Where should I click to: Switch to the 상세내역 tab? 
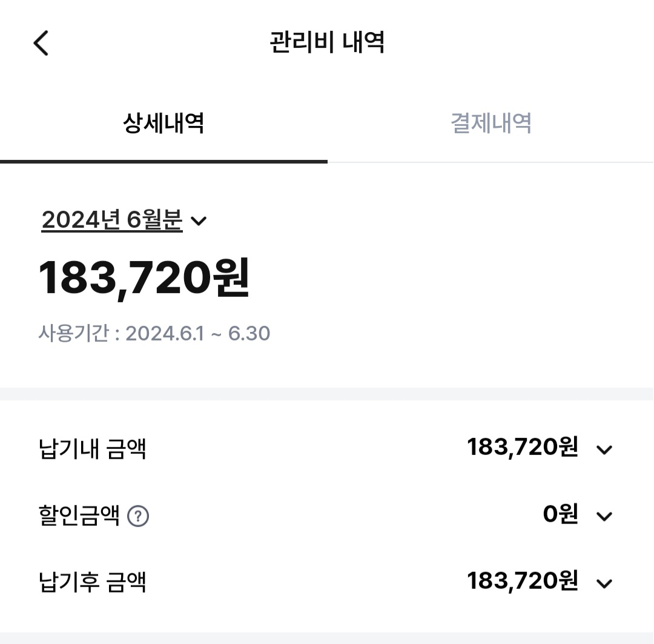(x=163, y=124)
